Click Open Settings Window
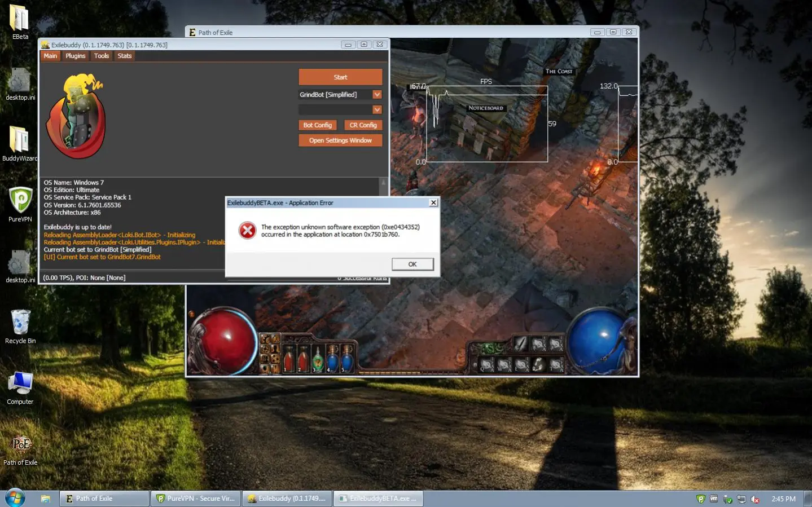This screenshot has width=812, height=507. pos(340,140)
